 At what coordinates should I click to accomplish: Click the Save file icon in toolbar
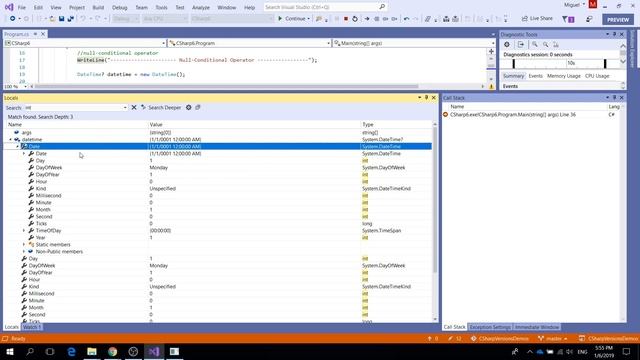click(61, 19)
